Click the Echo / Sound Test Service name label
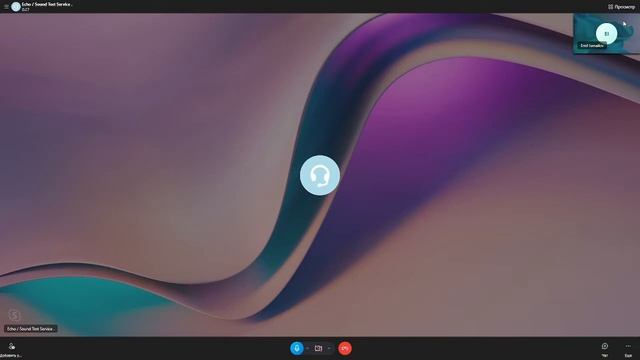640x360 pixels. (x=31, y=329)
